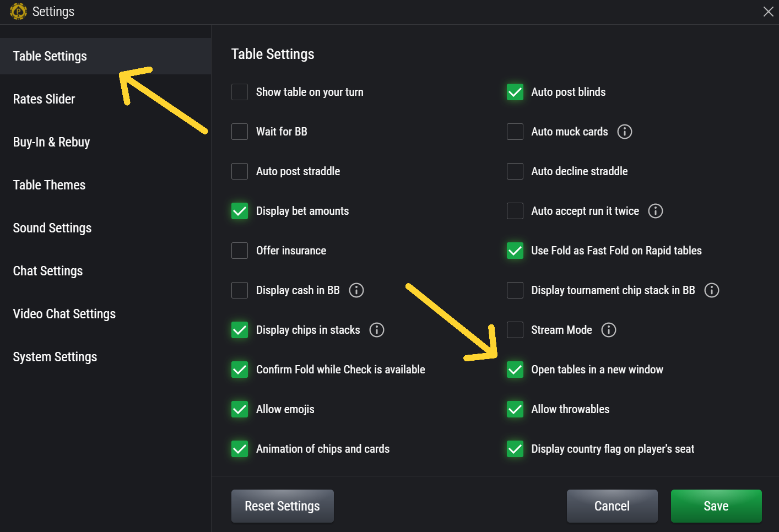Click info icon next to Auto muck cards

(x=624, y=132)
